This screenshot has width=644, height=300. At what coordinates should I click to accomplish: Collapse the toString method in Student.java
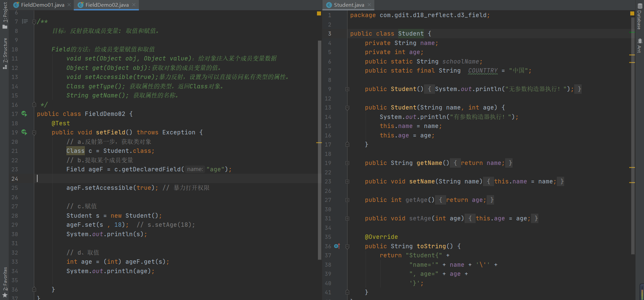[347, 247]
